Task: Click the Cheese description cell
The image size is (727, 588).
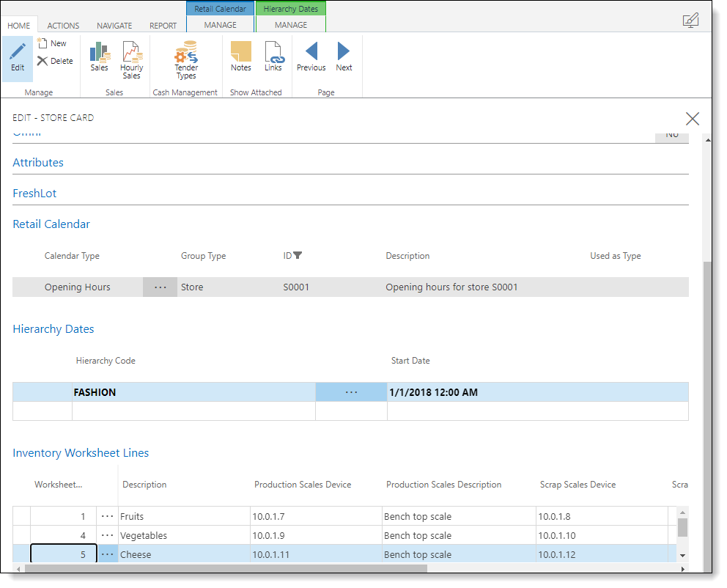Action: [x=184, y=554]
